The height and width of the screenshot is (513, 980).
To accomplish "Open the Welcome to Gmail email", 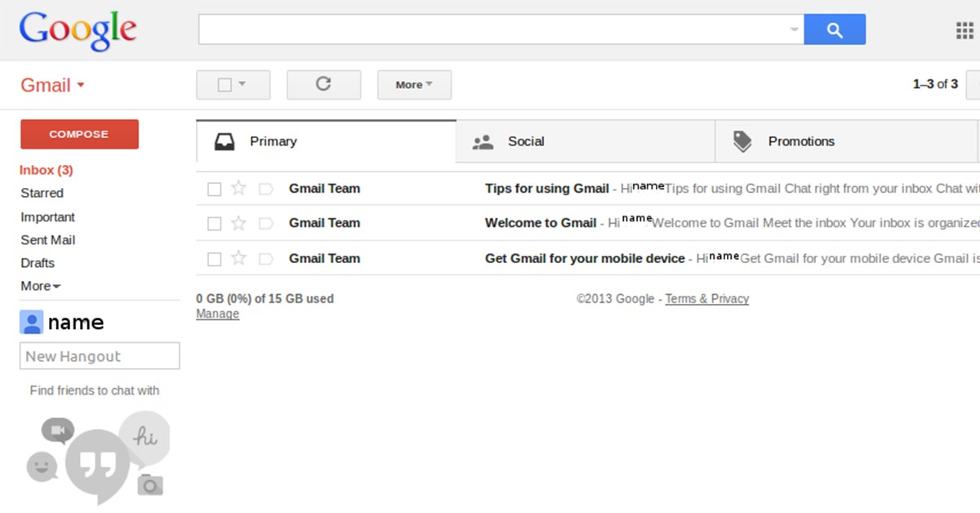I will 588,223.
